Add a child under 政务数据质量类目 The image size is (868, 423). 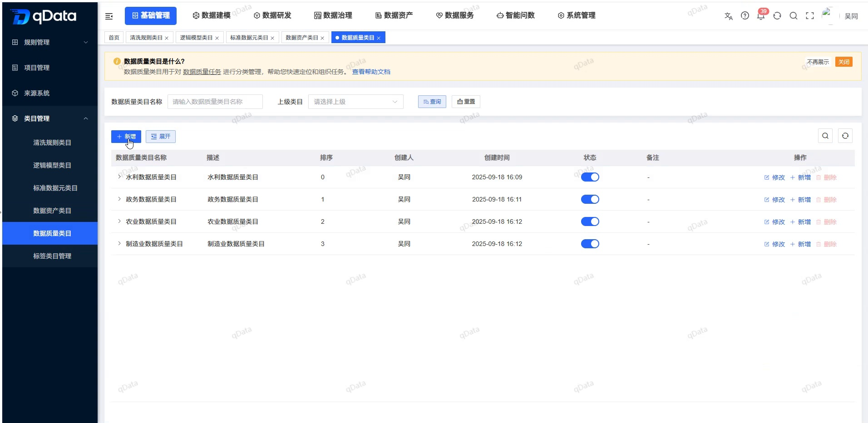click(800, 200)
